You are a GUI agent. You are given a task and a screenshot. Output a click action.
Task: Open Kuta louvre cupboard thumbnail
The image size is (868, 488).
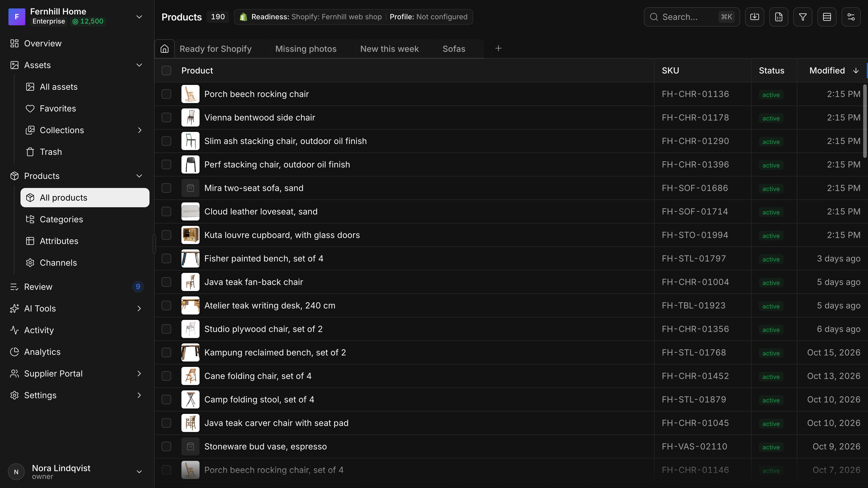190,235
